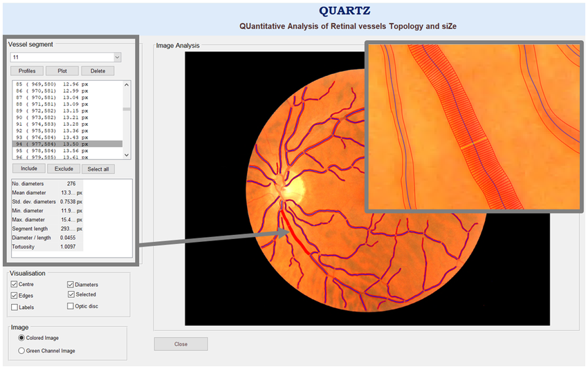
Task: Toggle the Edges checkbox
Action: (15, 296)
